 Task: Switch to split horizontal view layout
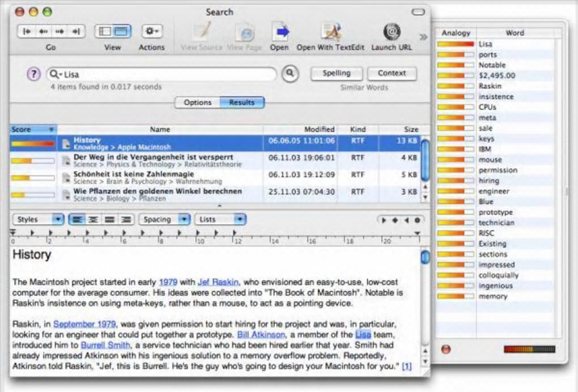(122, 32)
